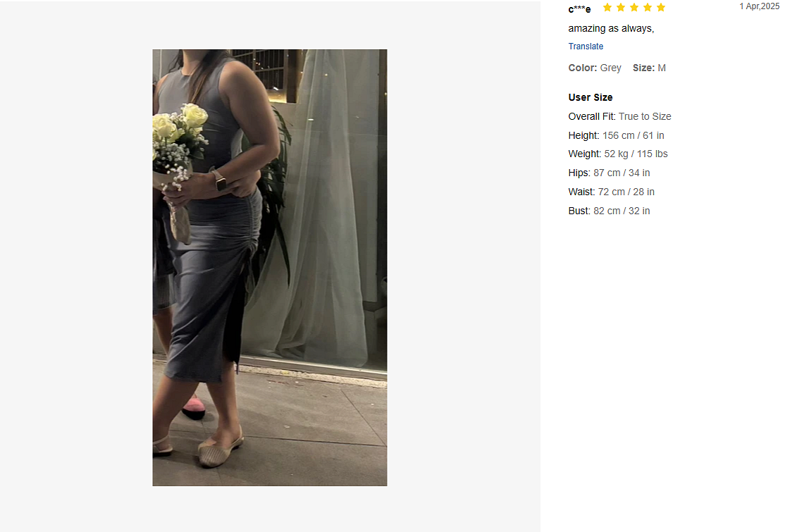Viewport: 785px width, 532px height.
Task: Click the first rating star
Action: (x=607, y=8)
